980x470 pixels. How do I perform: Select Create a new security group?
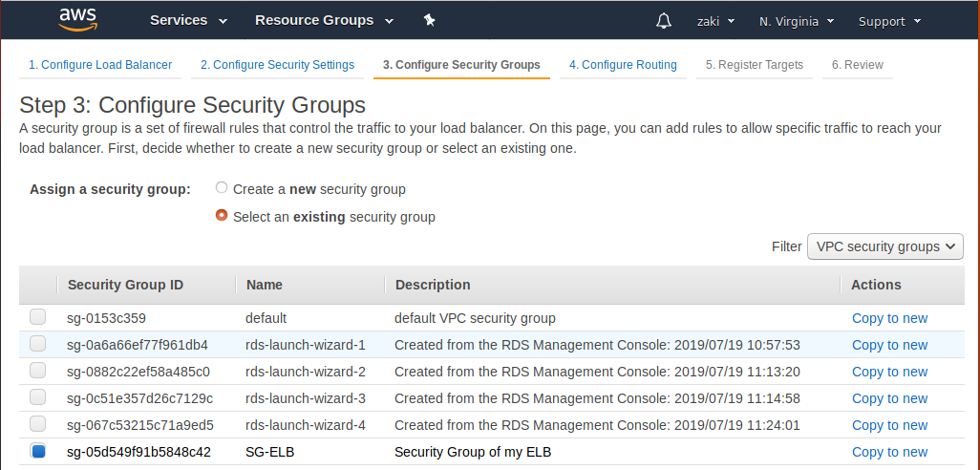[x=222, y=188]
